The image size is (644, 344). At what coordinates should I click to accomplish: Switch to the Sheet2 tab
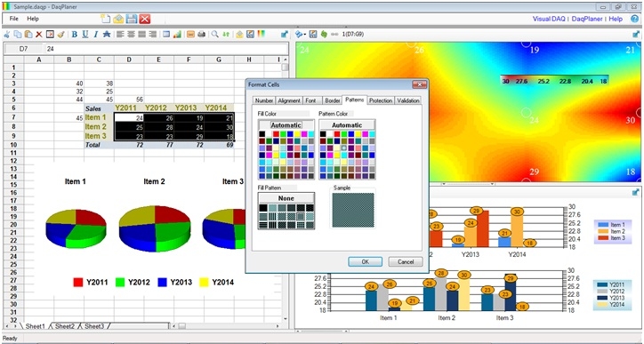pyautogui.click(x=64, y=326)
